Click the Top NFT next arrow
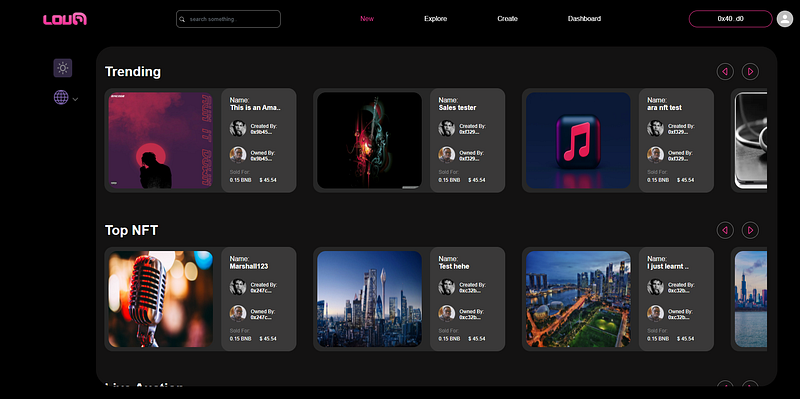Viewport: 800px width, 399px height. coord(750,230)
